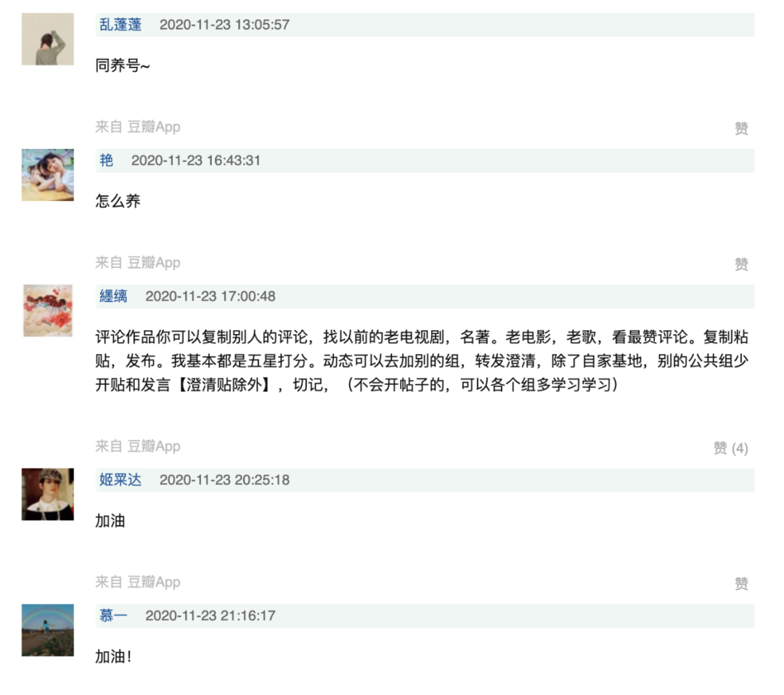The height and width of the screenshot is (695, 784).
Task: Click the username 艳
Action: 106,160
